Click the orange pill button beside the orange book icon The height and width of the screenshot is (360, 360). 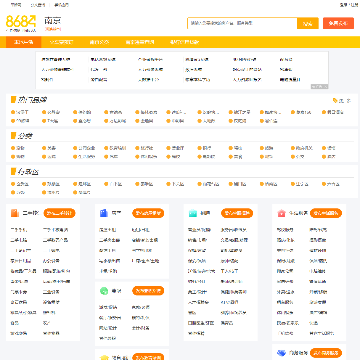click(x=59, y=213)
